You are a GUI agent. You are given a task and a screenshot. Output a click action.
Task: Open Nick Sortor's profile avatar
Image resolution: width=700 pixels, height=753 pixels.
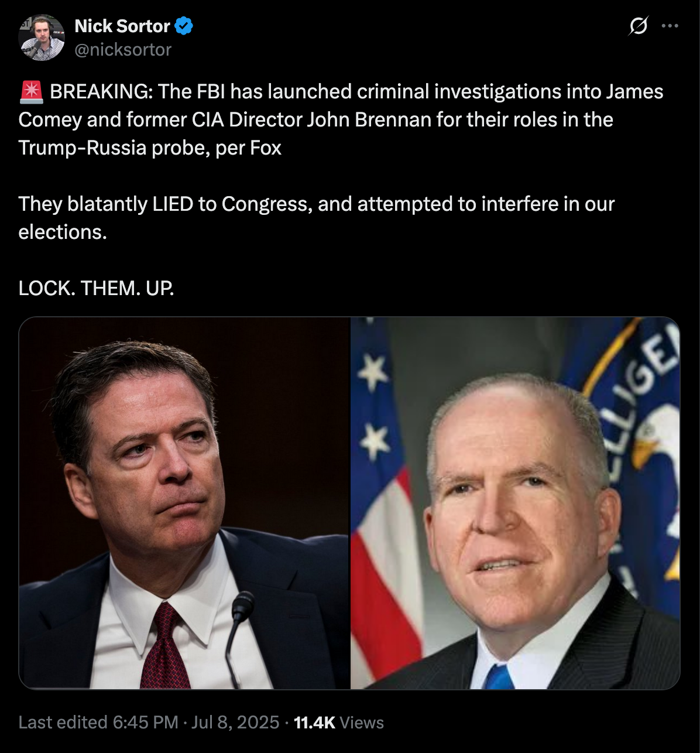click(41, 37)
